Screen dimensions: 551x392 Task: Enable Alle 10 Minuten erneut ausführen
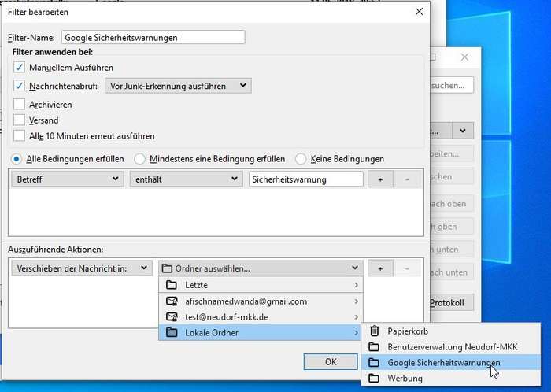20,135
